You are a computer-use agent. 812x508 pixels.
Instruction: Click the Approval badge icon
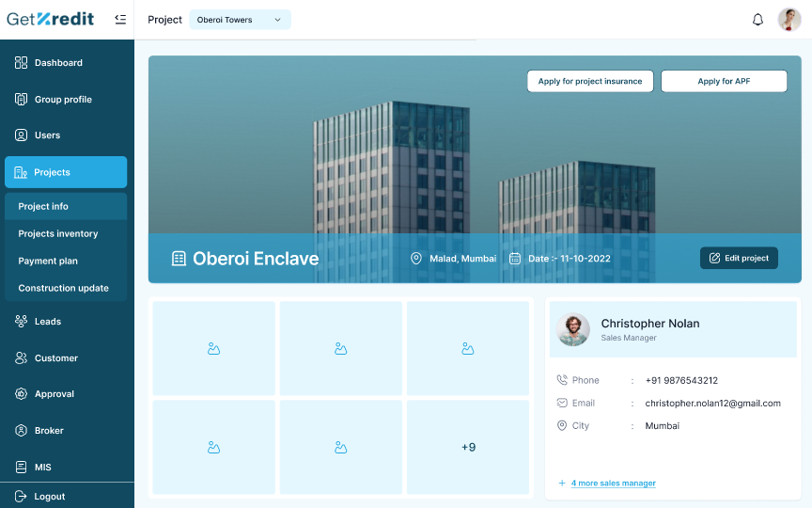tap(21, 394)
